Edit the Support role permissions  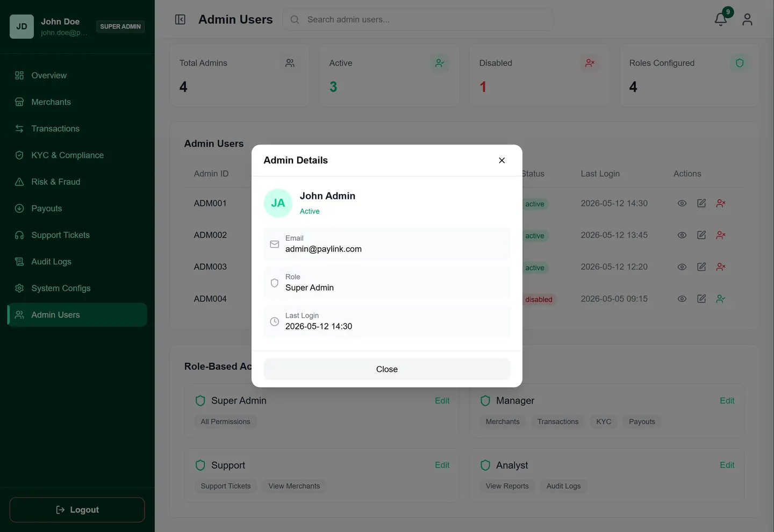click(x=442, y=465)
